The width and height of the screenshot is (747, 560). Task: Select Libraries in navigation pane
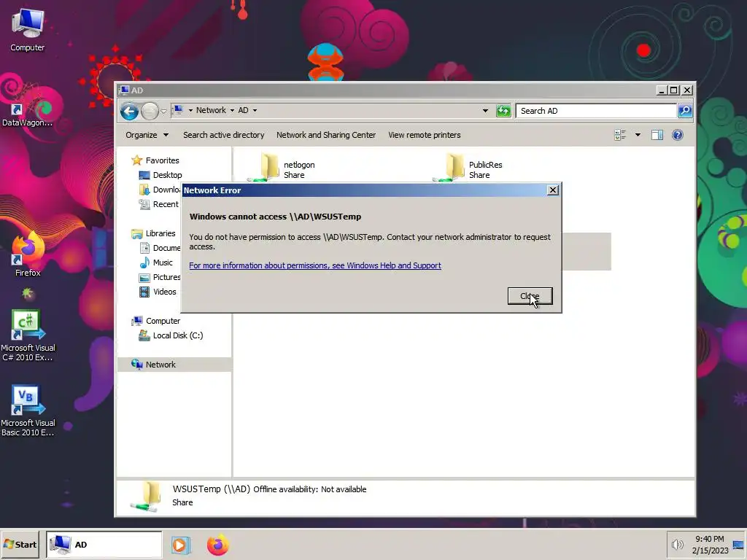153,233
